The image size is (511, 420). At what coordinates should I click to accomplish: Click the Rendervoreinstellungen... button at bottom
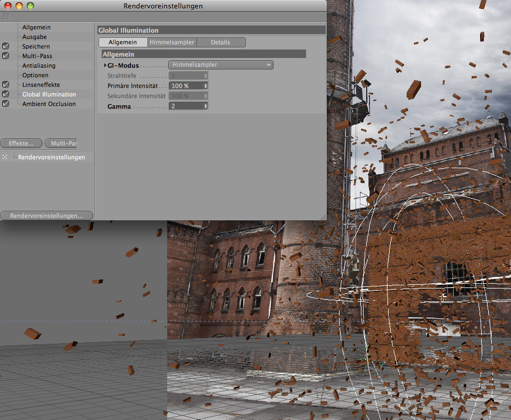click(46, 216)
